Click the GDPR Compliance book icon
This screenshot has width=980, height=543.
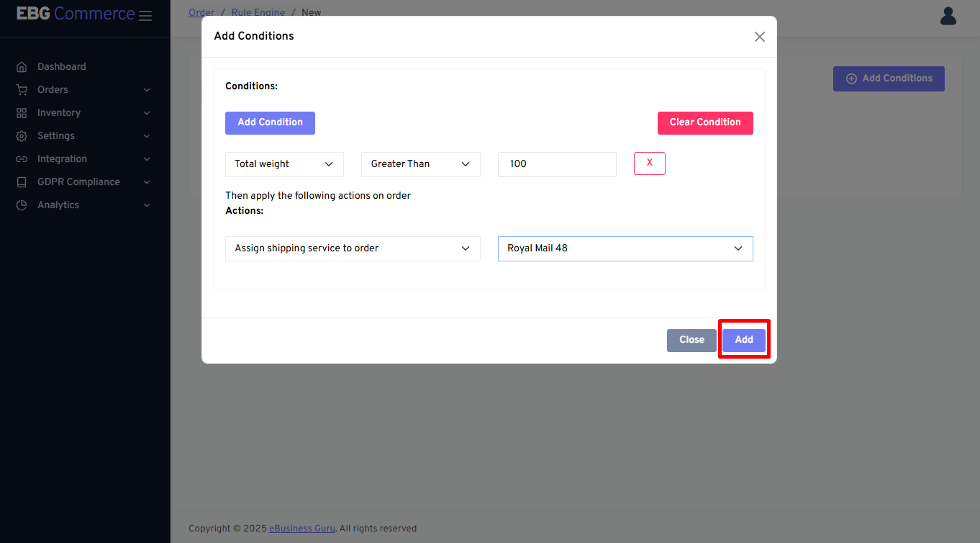click(22, 182)
